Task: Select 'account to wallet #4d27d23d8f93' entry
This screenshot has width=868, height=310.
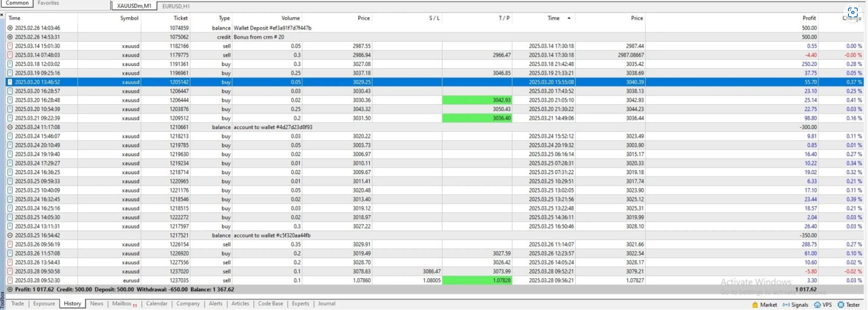Action: 273,127
